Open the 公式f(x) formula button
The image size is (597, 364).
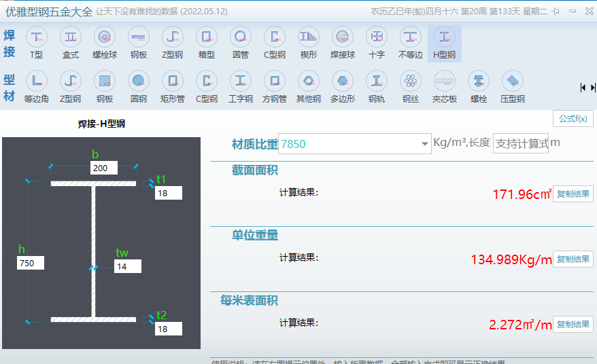click(x=573, y=119)
